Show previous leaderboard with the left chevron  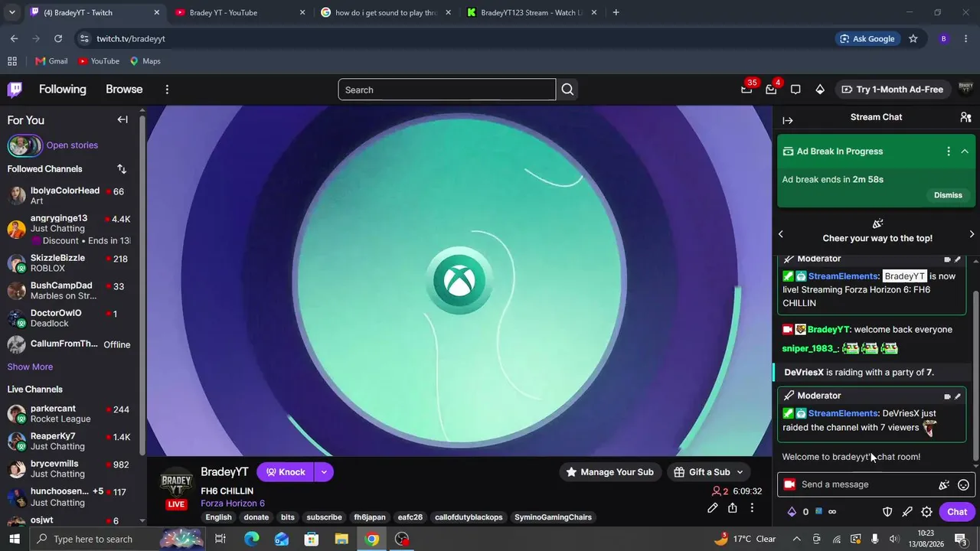781,233
